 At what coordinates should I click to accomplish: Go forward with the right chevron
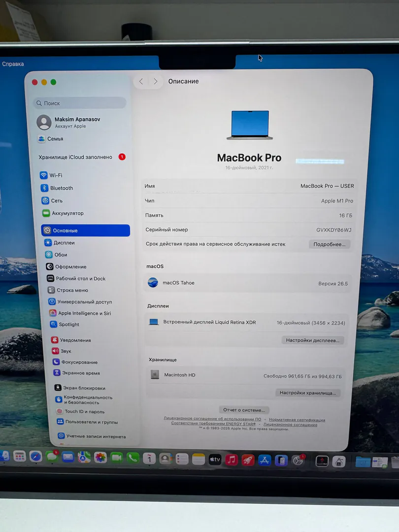coord(155,81)
